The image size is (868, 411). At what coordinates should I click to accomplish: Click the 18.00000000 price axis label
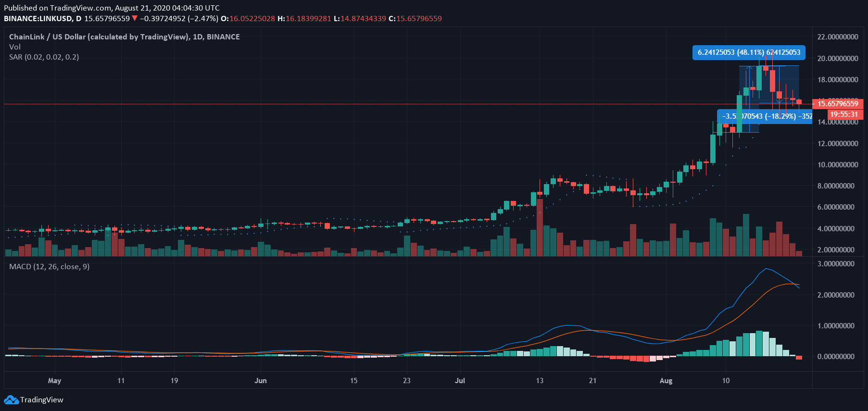(x=838, y=80)
